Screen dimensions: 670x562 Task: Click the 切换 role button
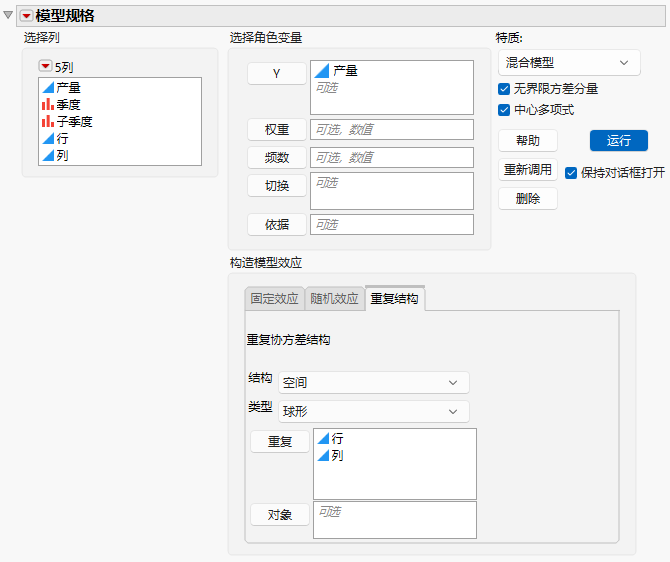coord(276,185)
